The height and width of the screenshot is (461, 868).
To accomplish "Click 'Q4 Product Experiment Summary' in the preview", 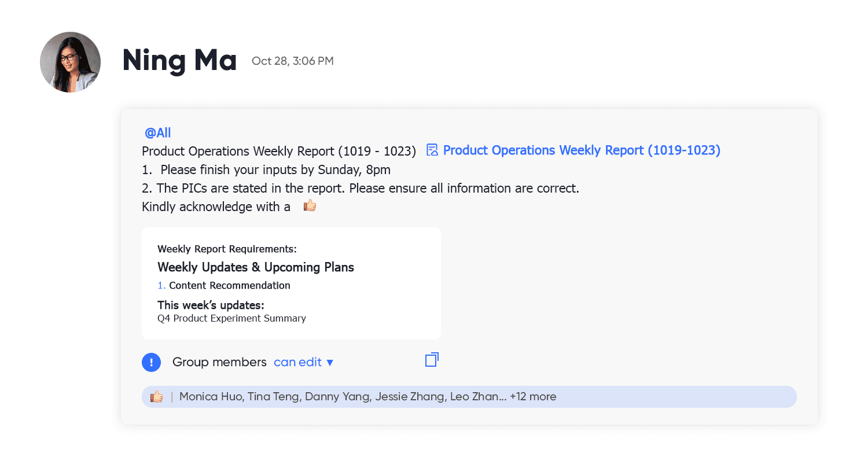I will [x=231, y=318].
